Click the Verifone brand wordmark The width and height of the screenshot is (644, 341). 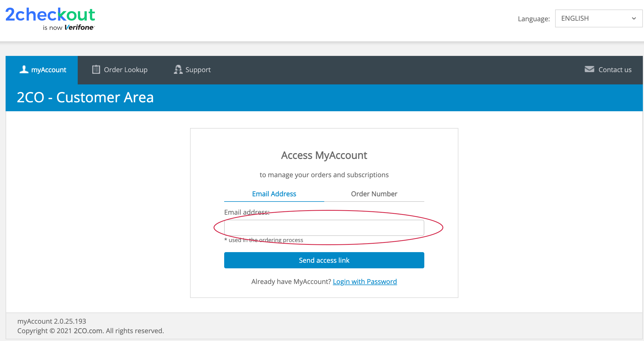(79, 27)
